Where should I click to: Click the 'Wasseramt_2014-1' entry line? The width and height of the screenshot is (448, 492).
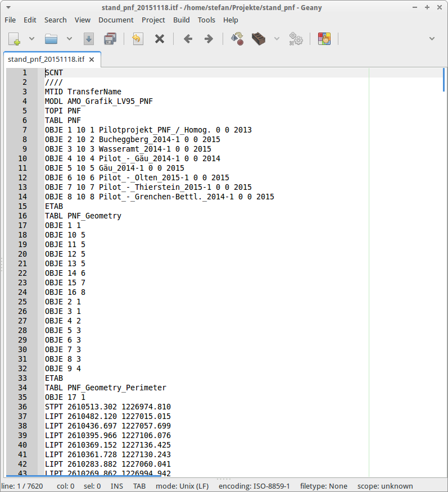128,149
